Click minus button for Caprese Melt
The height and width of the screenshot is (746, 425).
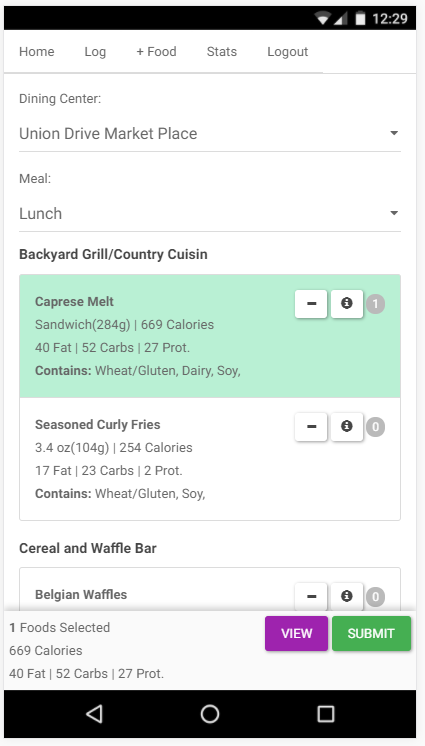pos(311,304)
